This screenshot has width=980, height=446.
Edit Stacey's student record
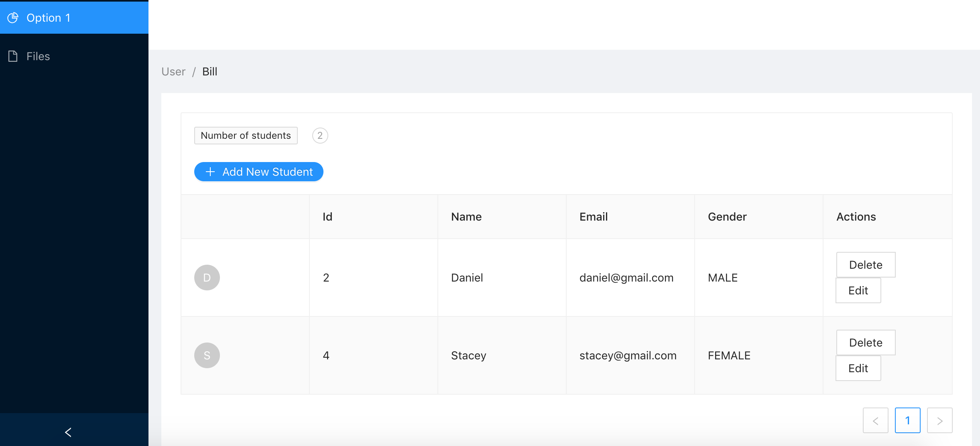858,368
